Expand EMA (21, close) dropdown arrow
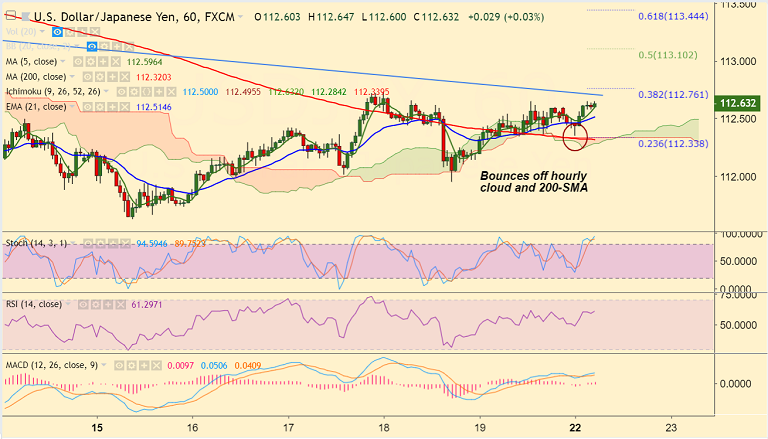 tap(72, 107)
